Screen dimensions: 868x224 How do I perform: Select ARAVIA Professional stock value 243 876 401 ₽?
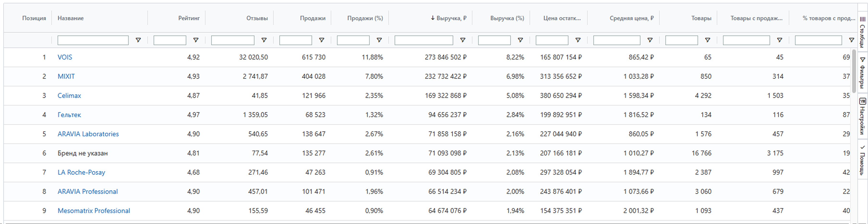point(561,192)
